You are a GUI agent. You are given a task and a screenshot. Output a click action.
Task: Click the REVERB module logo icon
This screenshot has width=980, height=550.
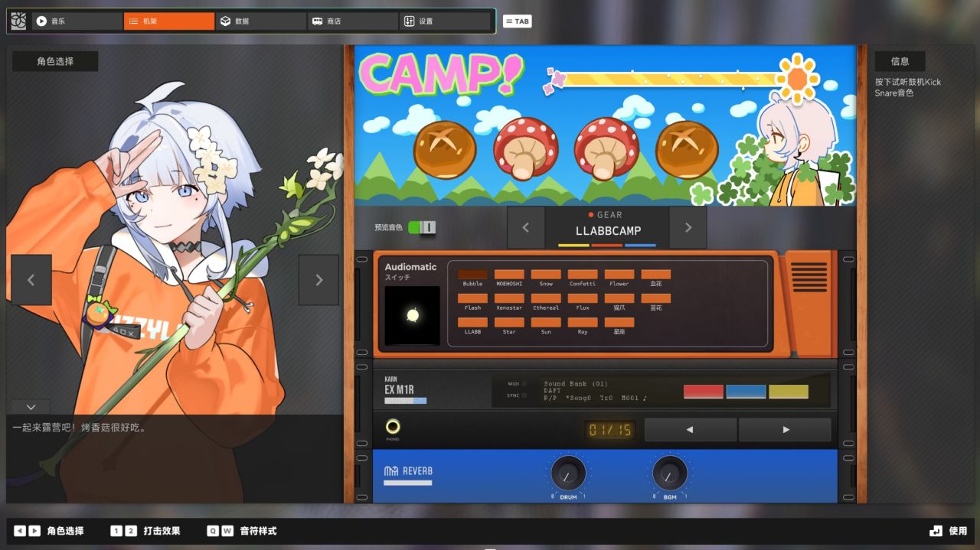[391, 471]
